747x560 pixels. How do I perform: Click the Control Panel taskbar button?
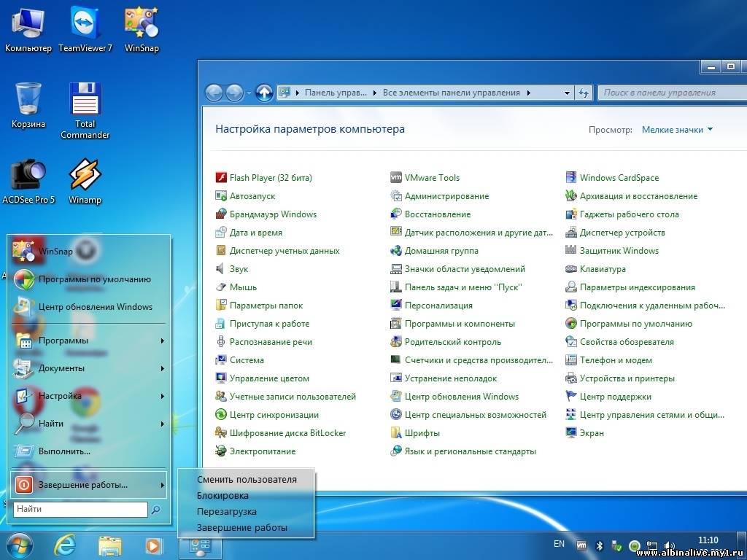[x=200, y=546]
